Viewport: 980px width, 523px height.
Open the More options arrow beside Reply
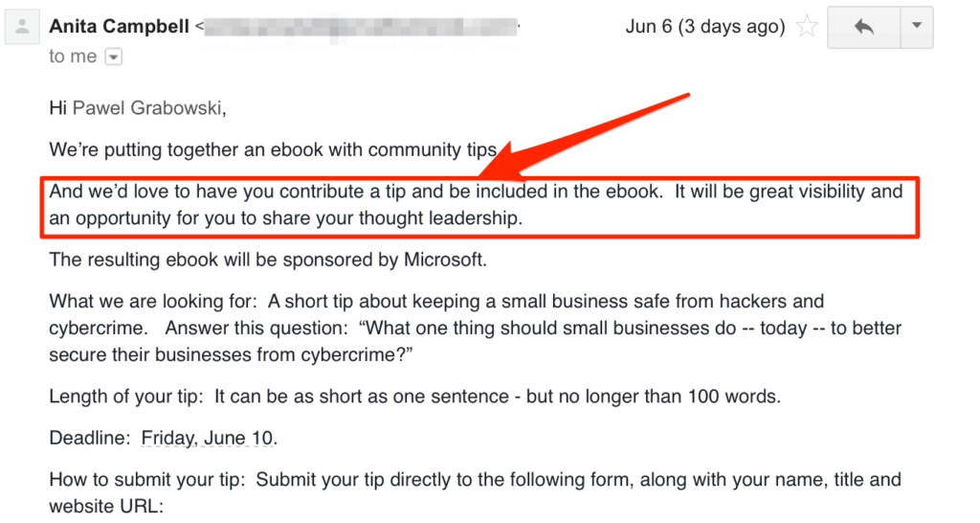(917, 27)
